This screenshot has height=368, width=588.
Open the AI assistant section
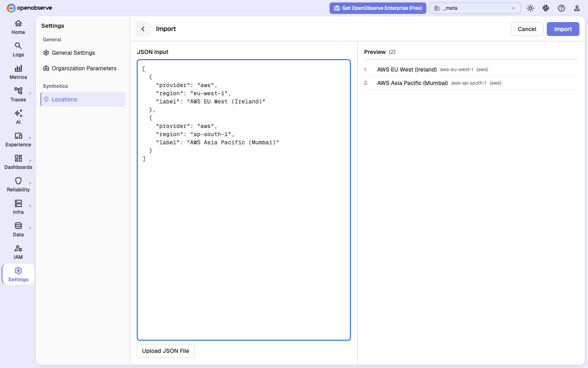[18, 117]
